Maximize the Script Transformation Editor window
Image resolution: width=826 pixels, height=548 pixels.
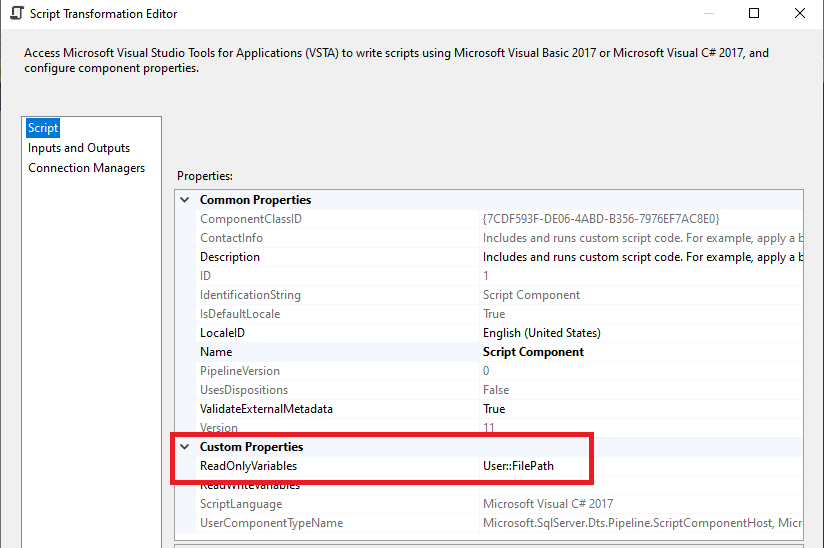coord(754,14)
